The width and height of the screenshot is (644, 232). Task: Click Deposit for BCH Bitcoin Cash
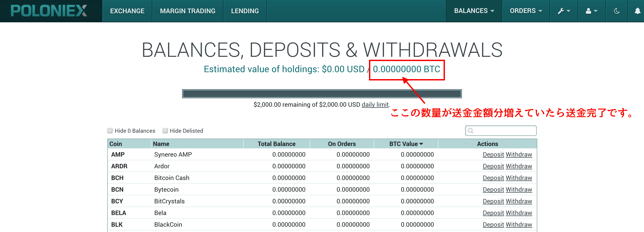[493, 178]
